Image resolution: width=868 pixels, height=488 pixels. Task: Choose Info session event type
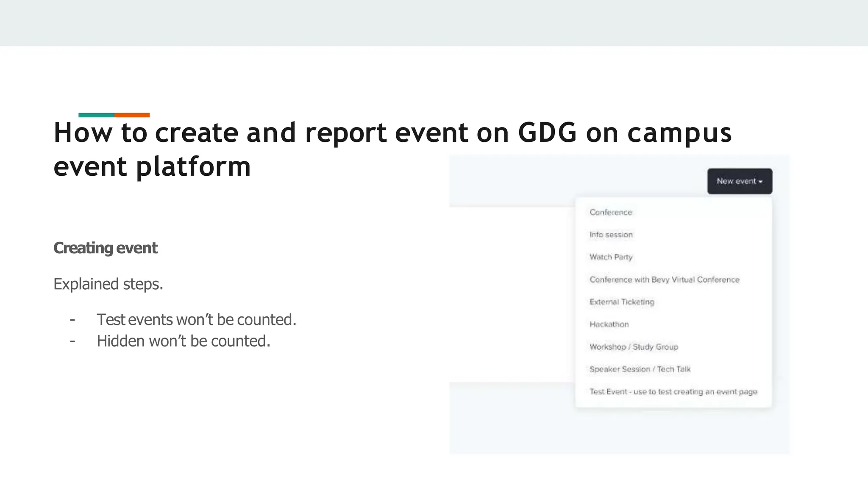point(611,235)
